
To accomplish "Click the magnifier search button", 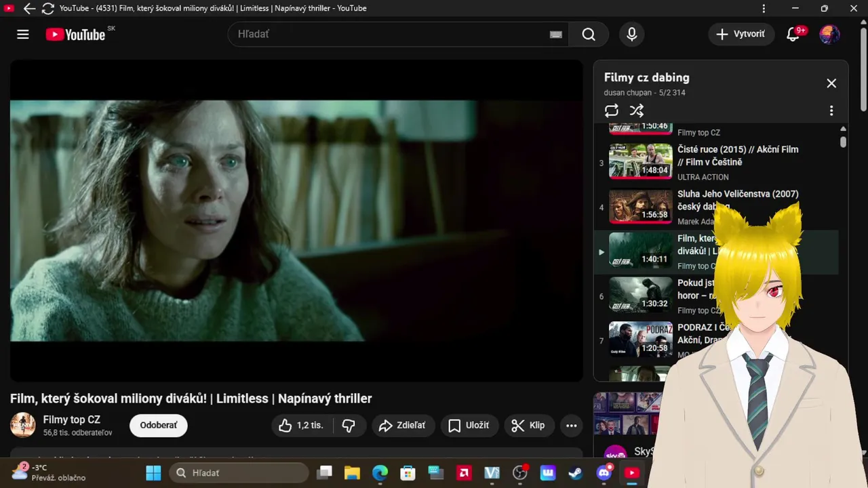I will (589, 35).
